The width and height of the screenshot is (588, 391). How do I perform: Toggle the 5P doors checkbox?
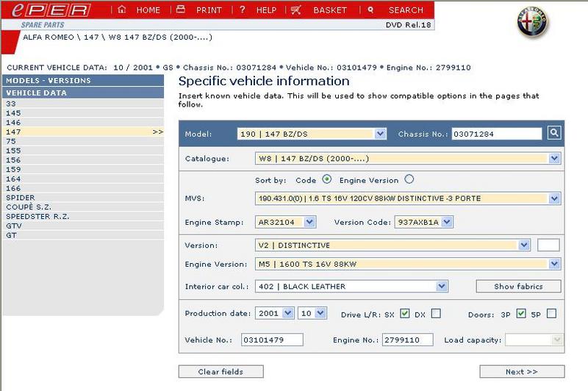551,313
